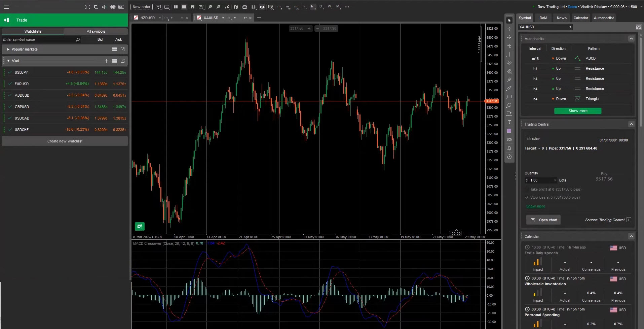Switch to the All symbols tab

(96, 31)
